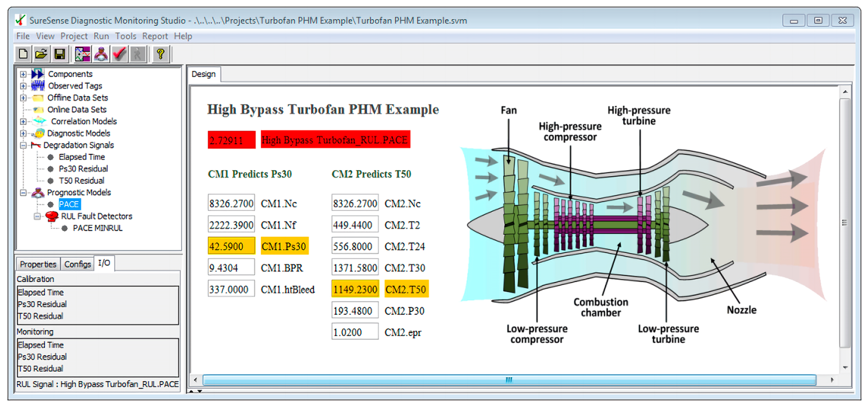The height and width of the screenshot is (409, 868).
Task: Select the PACE MINRUL tree item
Action: point(97,228)
